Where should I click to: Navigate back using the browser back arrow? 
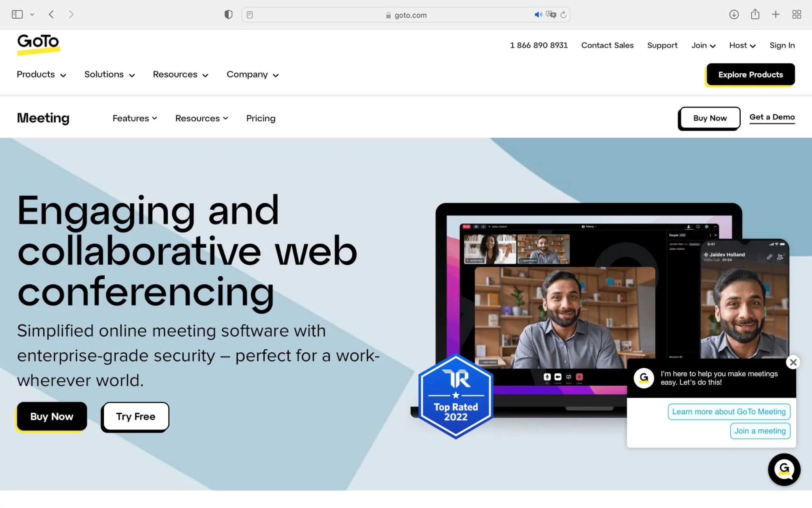[51, 14]
